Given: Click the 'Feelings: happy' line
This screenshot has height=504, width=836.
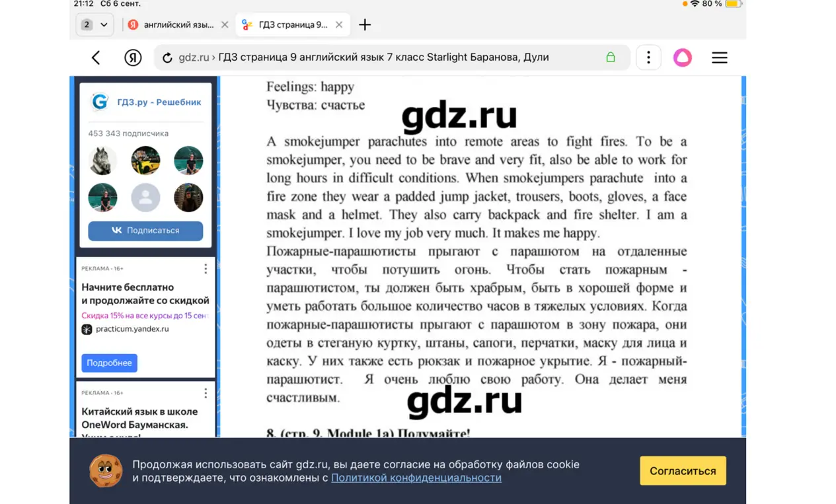Looking at the screenshot, I should click(x=311, y=87).
